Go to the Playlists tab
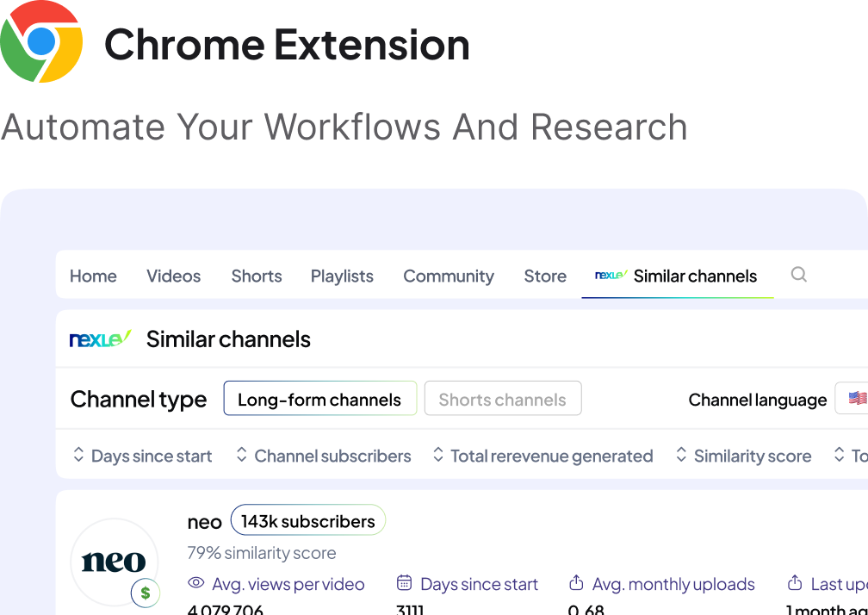Screen dimensions: 868x615 (342, 276)
